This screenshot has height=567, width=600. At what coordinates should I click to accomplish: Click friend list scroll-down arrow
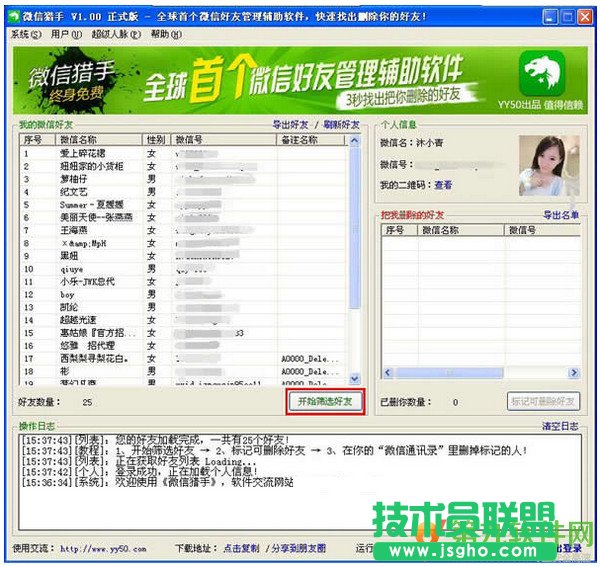click(x=354, y=379)
